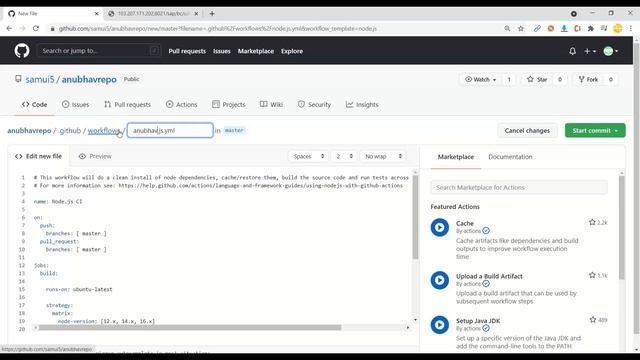The image size is (640, 360).
Task: Click anubhavrepo in the file breadcrumb
Action: tap(29, 131)
